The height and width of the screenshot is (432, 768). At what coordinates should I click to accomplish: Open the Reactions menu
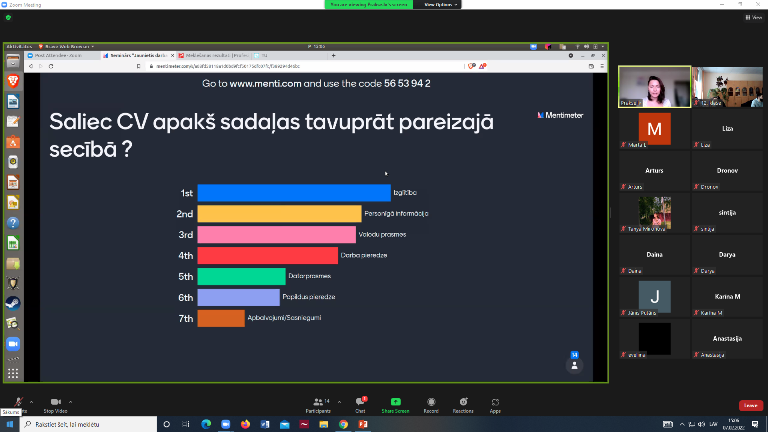click(x=463, y=401)
